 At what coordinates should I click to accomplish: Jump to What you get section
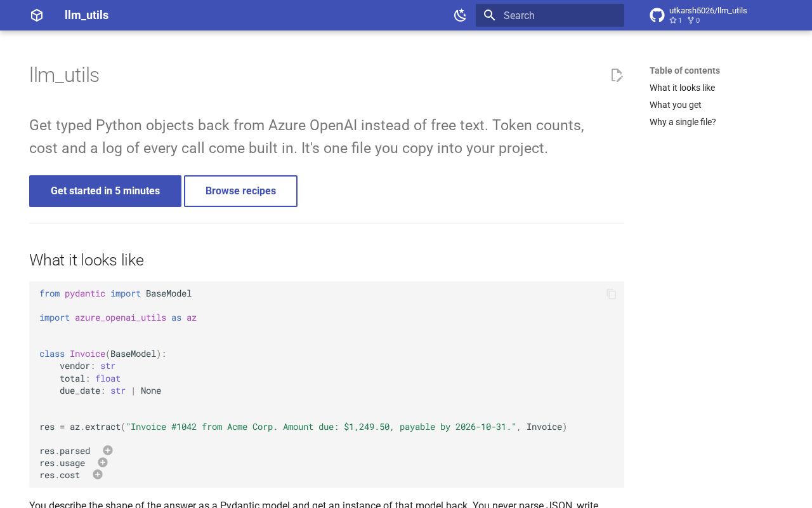click(x=675, y=105)
